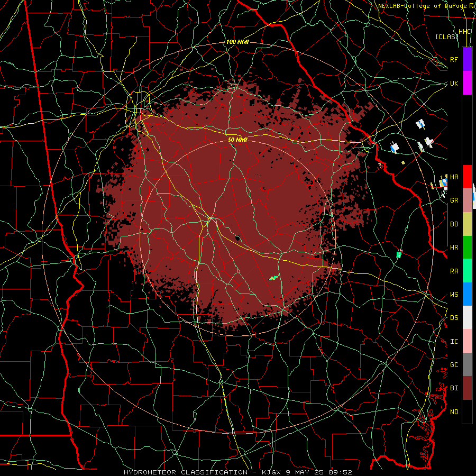This screenshot has width=476, height=476.
Task: Click the ND legend label
Action: click(454, 412)
